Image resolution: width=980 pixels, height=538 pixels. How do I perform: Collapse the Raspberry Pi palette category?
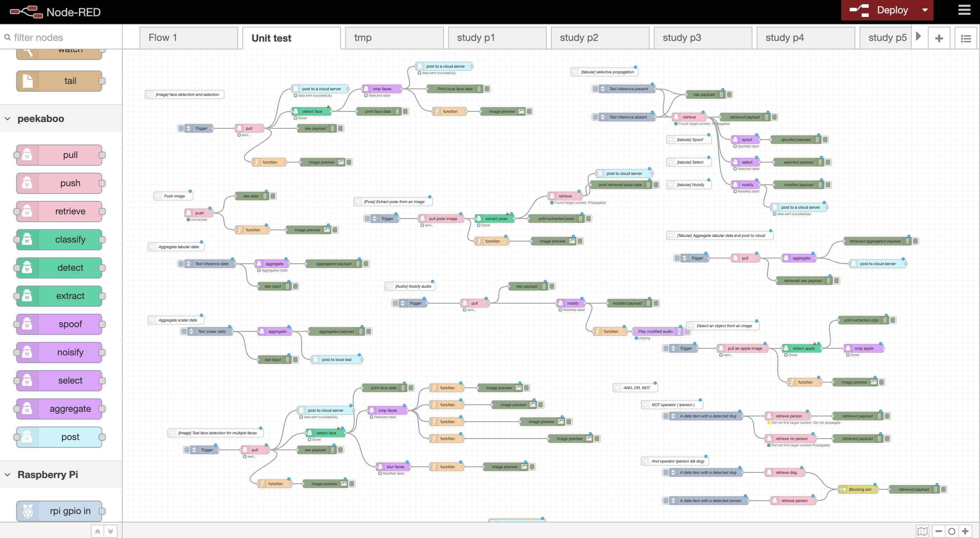8,475
